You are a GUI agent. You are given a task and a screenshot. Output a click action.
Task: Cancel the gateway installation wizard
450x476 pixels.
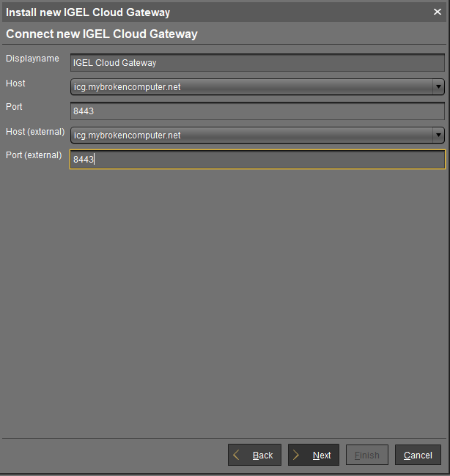point(418,455)
